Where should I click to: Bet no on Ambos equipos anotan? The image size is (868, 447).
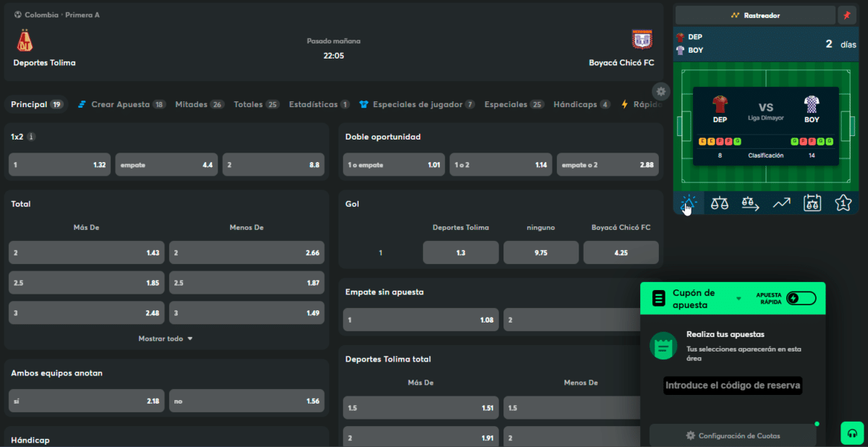247,401
